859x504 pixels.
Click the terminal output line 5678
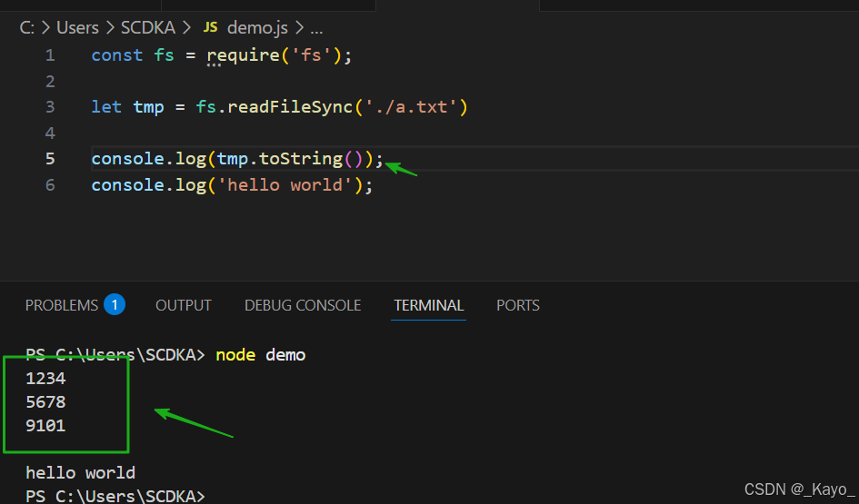tap(45, 401)
